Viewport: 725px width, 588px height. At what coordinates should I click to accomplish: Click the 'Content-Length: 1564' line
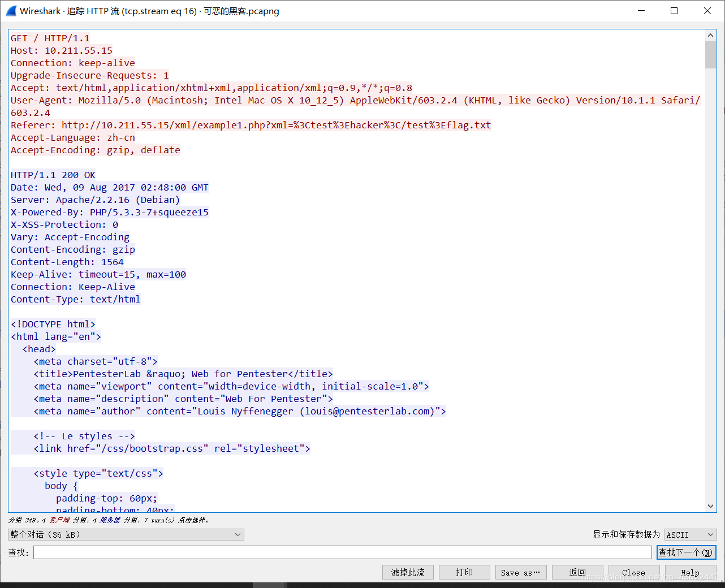click(x=67, y=262)
